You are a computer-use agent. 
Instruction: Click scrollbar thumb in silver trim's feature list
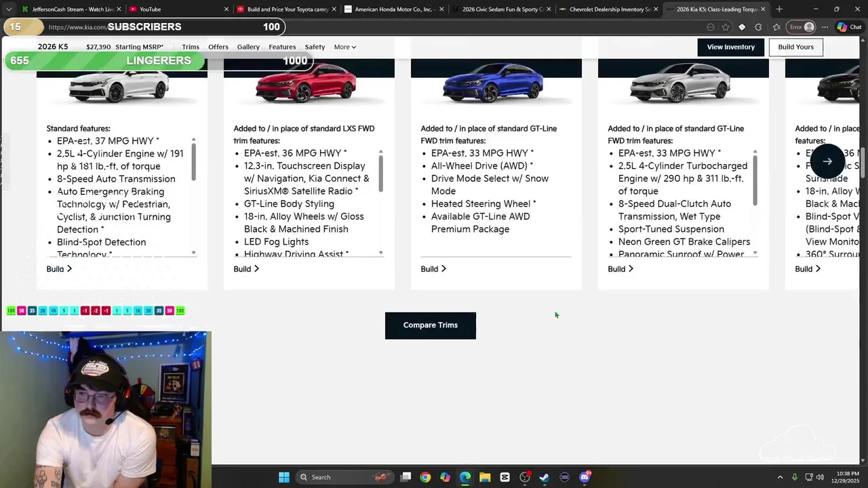coord(755,180)
